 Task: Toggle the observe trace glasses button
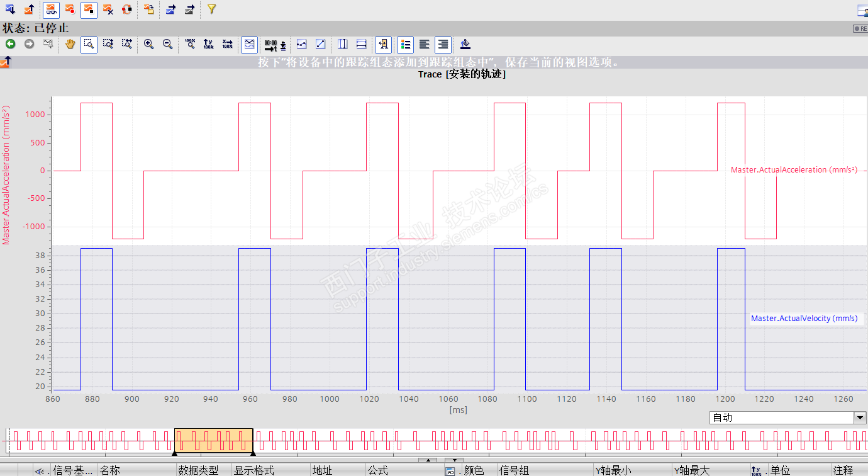[52, 9]
